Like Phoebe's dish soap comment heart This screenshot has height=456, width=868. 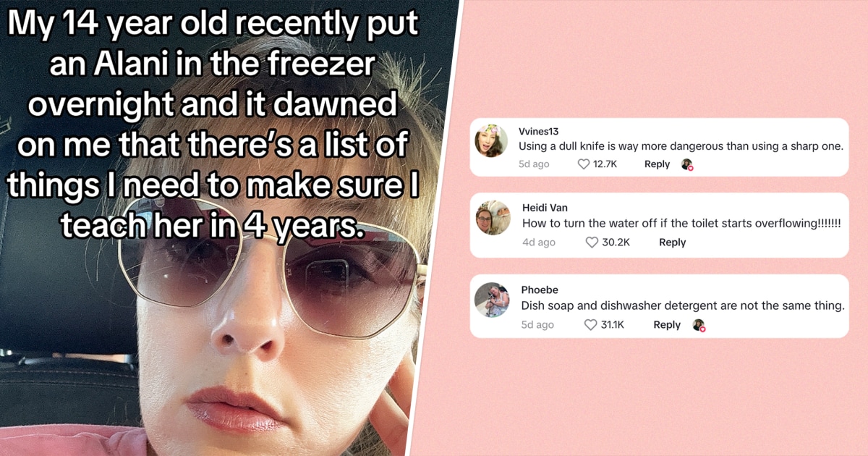pyautogui.click(x=591, y=325)
